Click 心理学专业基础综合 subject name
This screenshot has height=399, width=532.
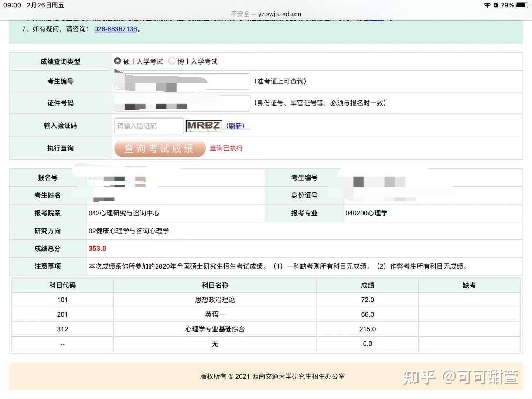click(x=215, y=329)
